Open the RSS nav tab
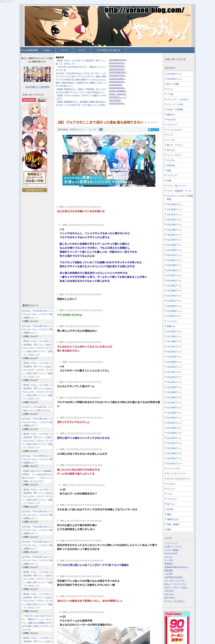Image resolution: width=215 pixels, height=644 pixels. 82,50
